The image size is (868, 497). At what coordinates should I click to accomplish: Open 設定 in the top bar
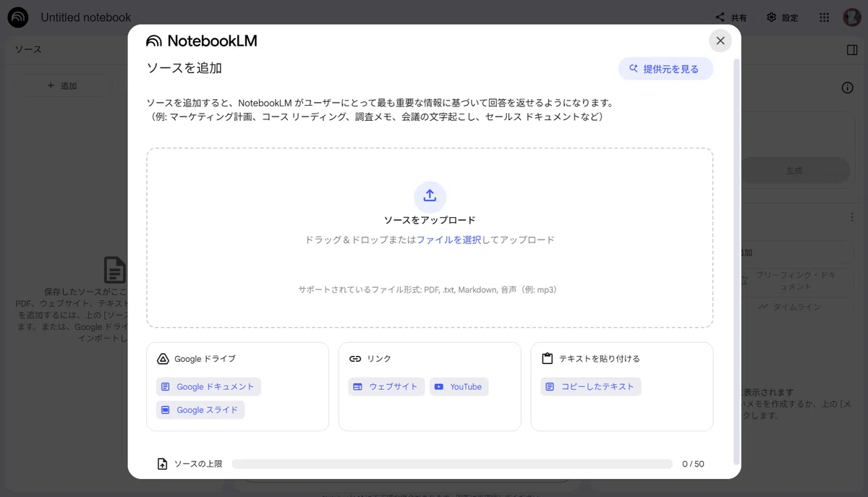tap(782, 17)
